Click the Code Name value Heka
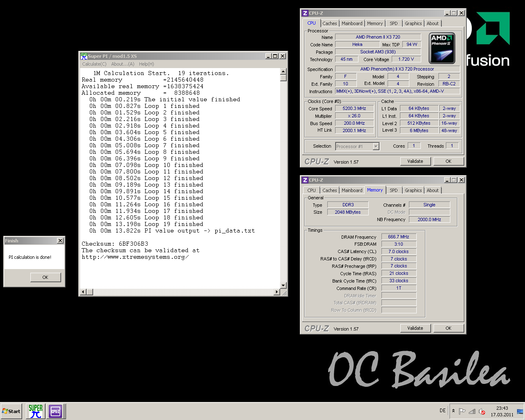 click(357, 45)
